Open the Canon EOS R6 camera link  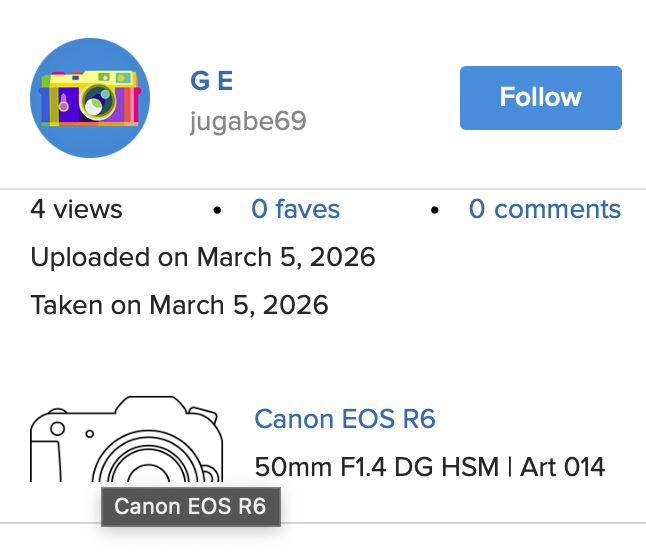[345, 418]
